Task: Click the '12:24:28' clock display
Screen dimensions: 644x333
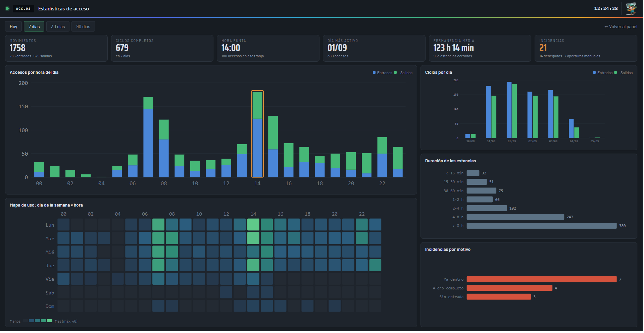Action: (606, 8)
